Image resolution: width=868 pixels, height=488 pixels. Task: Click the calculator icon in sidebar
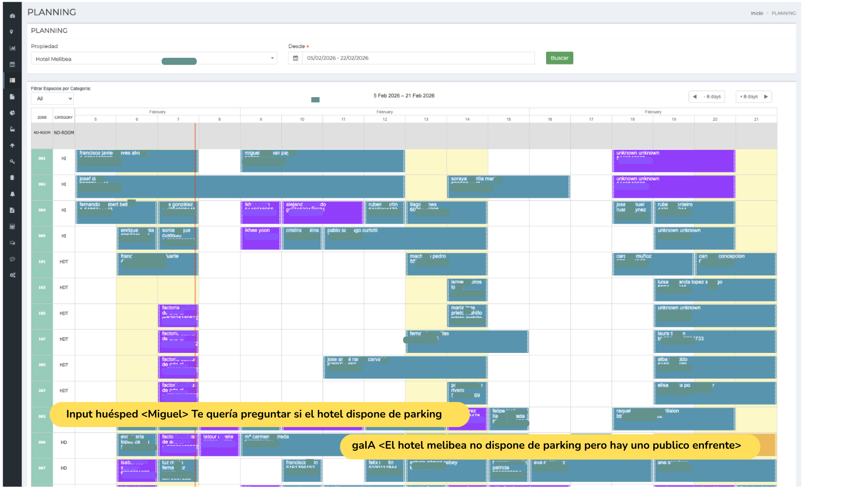point(12,226)
